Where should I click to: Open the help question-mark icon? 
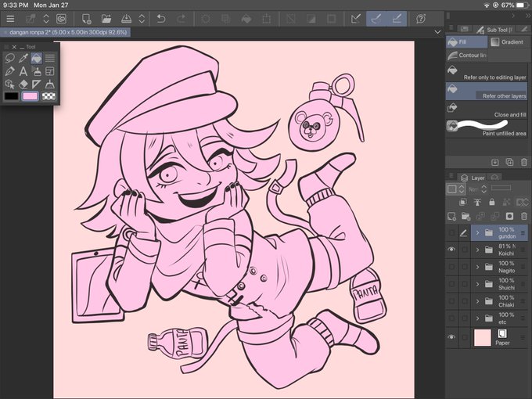(421, 19)
